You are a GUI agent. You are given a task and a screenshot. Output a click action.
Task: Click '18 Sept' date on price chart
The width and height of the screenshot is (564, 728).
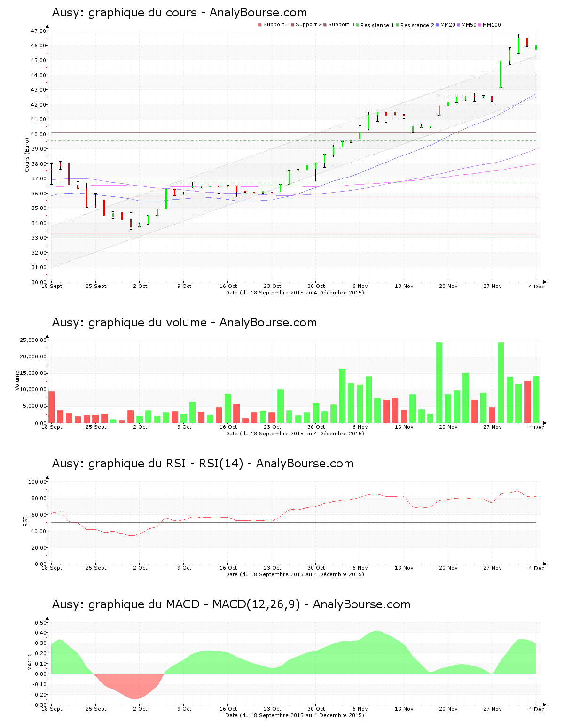click(x=52, y=286)
